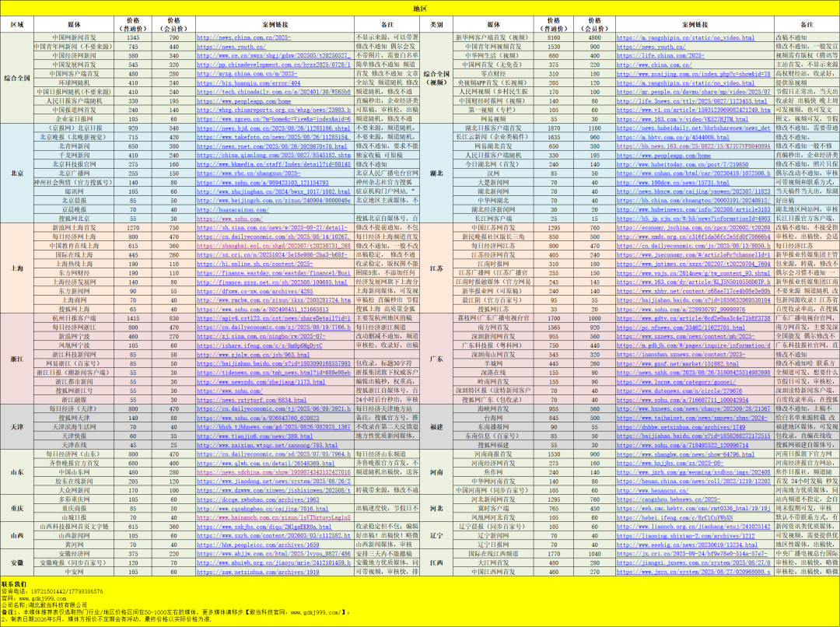Select the 中国网新闻首发 media cell
Viewport: 840px width, 627px height.
click(x=75, y=37)
